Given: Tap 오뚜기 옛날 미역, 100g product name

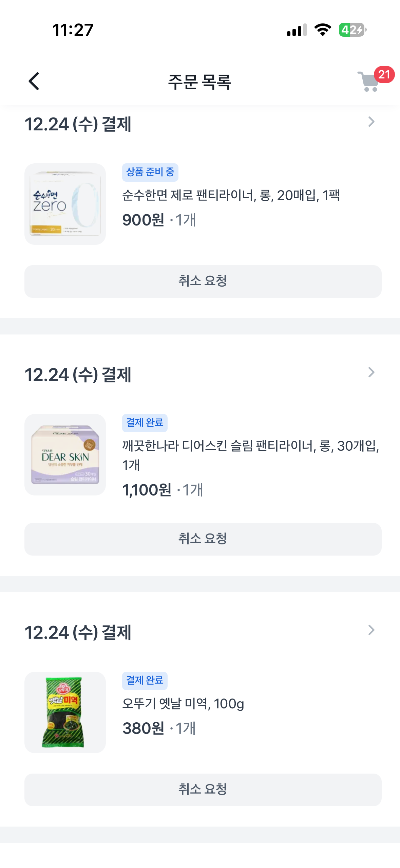Looking at the screenshot, I should tap(183, 704).
